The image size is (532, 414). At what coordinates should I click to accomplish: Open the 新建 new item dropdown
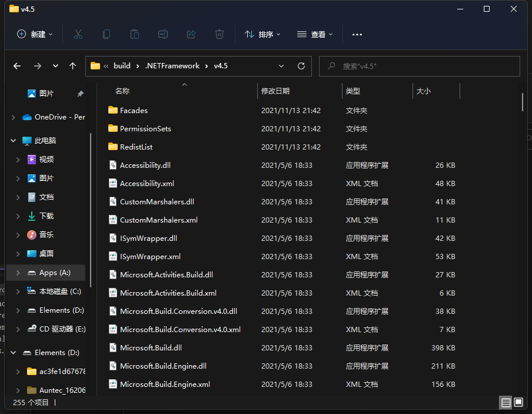click(35, 34)
